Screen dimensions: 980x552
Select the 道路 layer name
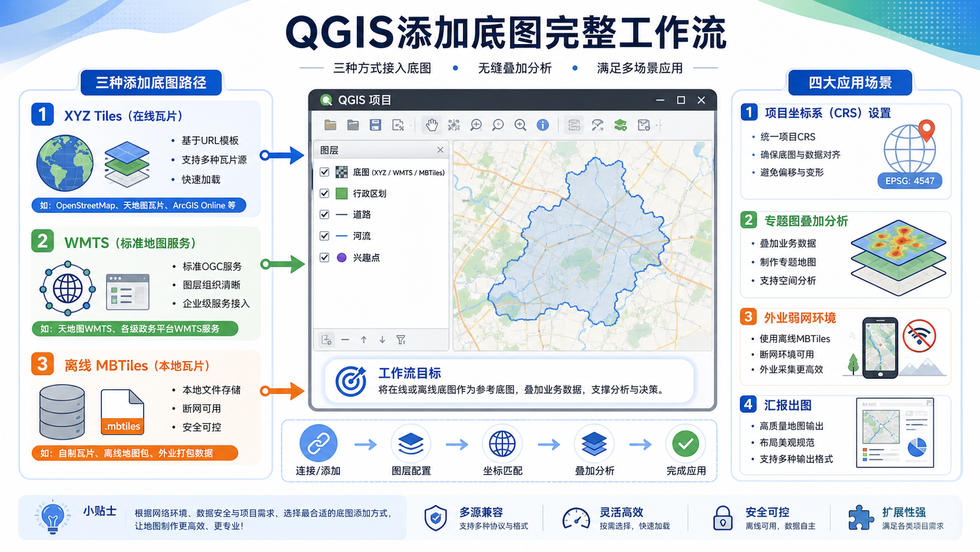pos(362,215)
